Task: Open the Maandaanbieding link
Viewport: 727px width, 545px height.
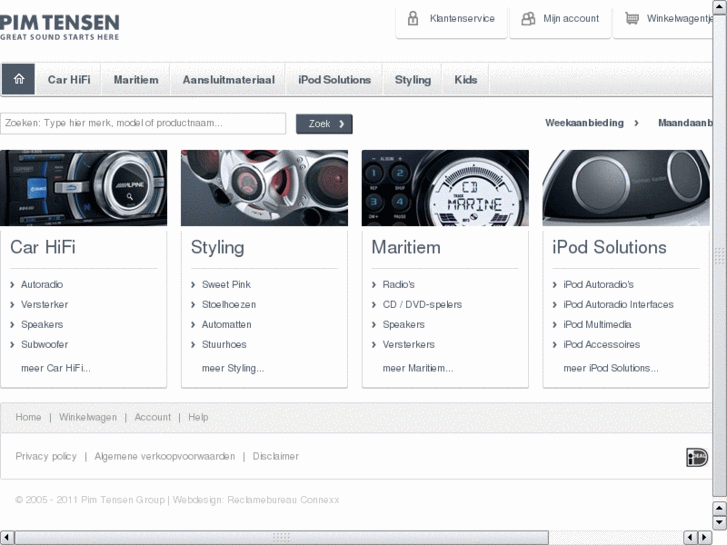Action: 685,123
